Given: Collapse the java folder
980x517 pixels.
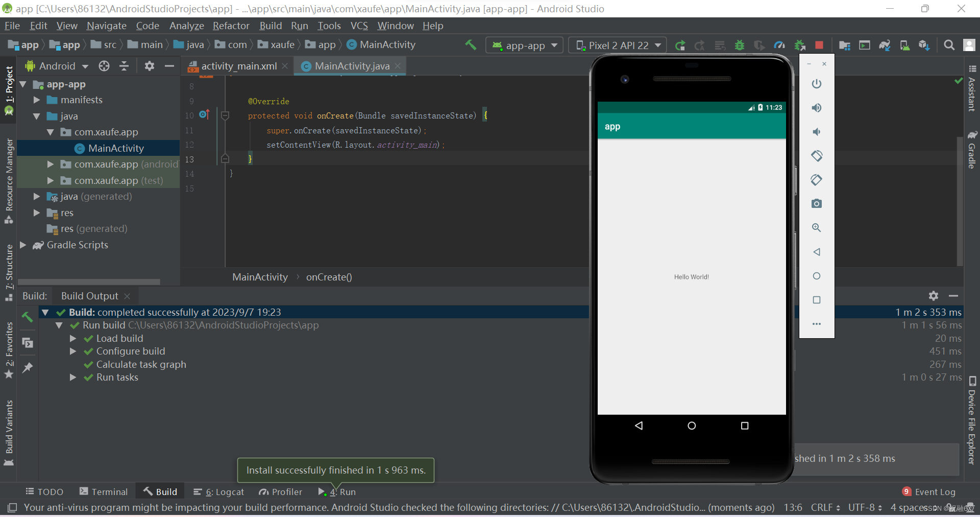Looking at the screenshot, I should tap(37, 116).
